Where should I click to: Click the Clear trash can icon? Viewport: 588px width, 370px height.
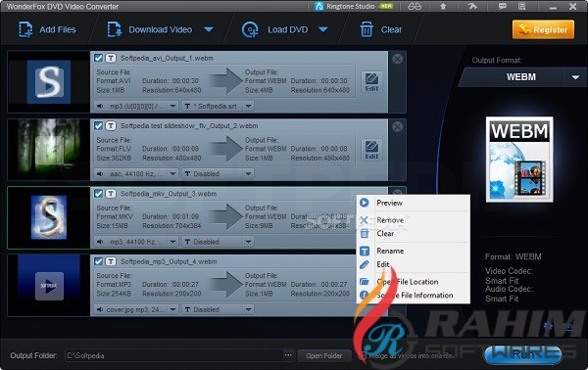click(x=367, y=29)
